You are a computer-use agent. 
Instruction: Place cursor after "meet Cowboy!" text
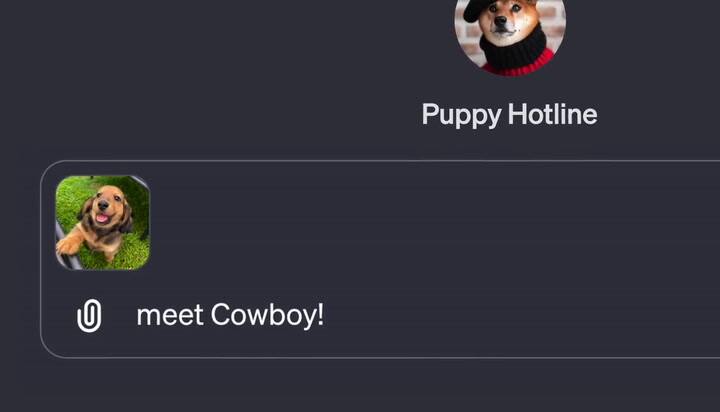(x=327, y=316)
